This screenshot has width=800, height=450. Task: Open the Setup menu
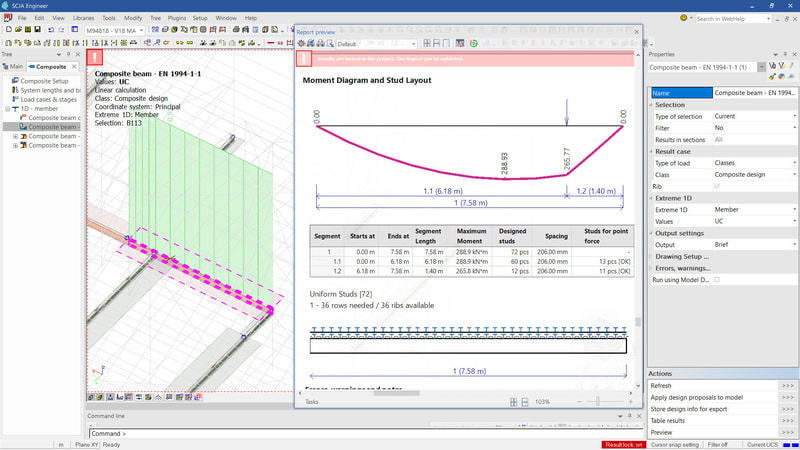pos(200,18)
